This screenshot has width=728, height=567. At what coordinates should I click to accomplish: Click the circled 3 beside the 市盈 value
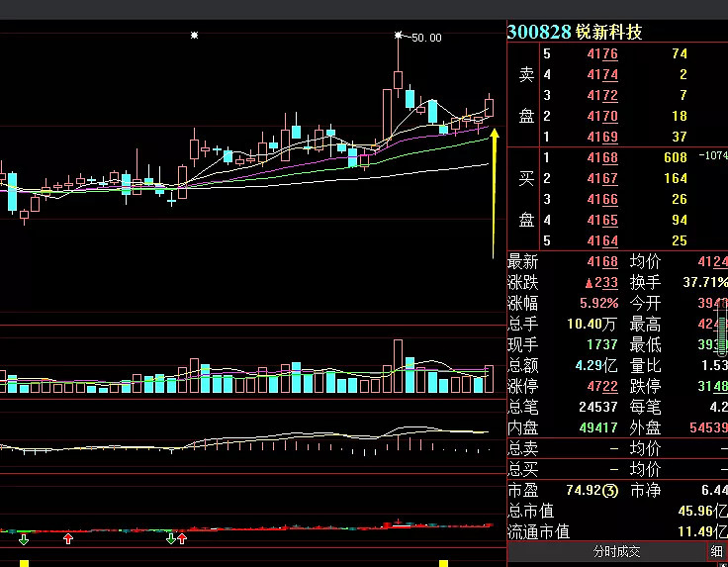click(x=612, y=491)
